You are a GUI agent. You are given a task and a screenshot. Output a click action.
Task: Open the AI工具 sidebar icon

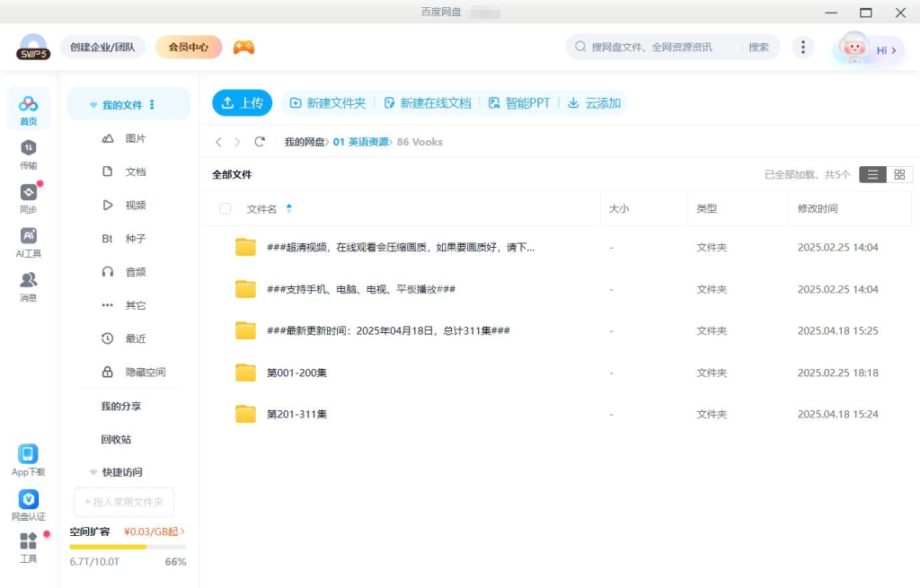29,236
